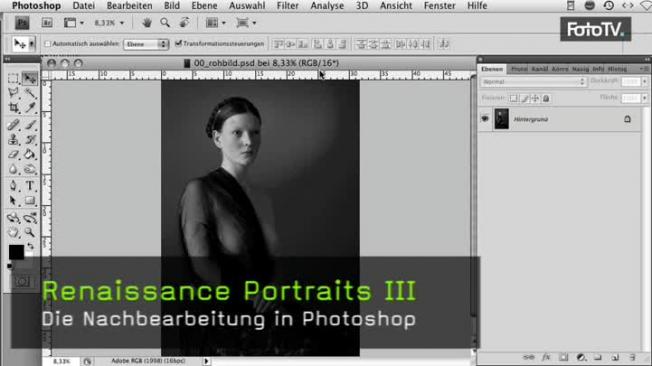Select the History Brush tool

[x=30, y=139]
